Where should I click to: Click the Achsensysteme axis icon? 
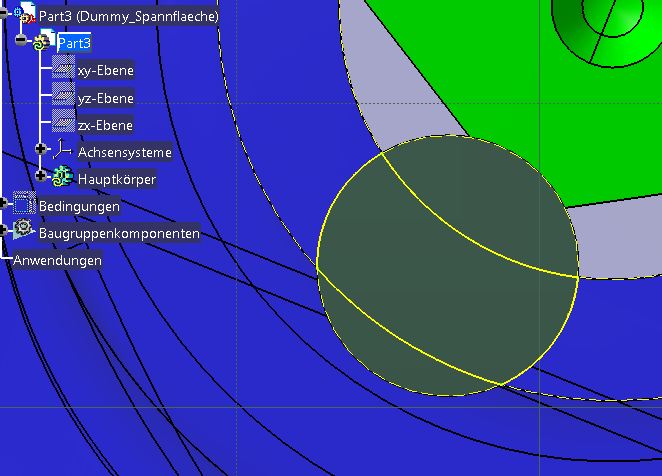[63, 149]
